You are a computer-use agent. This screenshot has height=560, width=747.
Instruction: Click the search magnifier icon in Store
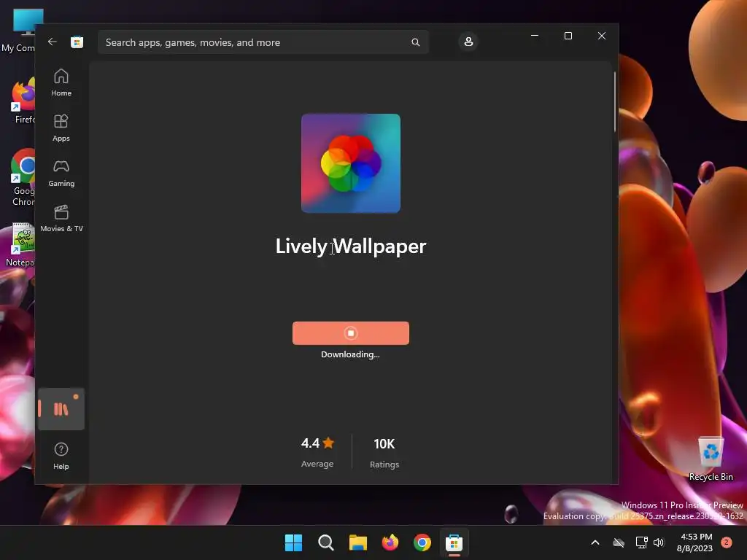(415, 42)
